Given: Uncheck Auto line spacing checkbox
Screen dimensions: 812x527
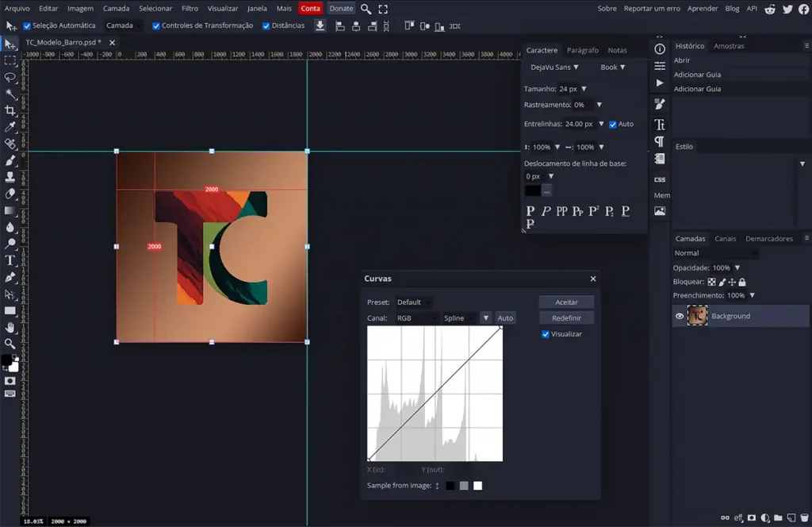Looking at the screenshot, I should click(x=613, y=125).
